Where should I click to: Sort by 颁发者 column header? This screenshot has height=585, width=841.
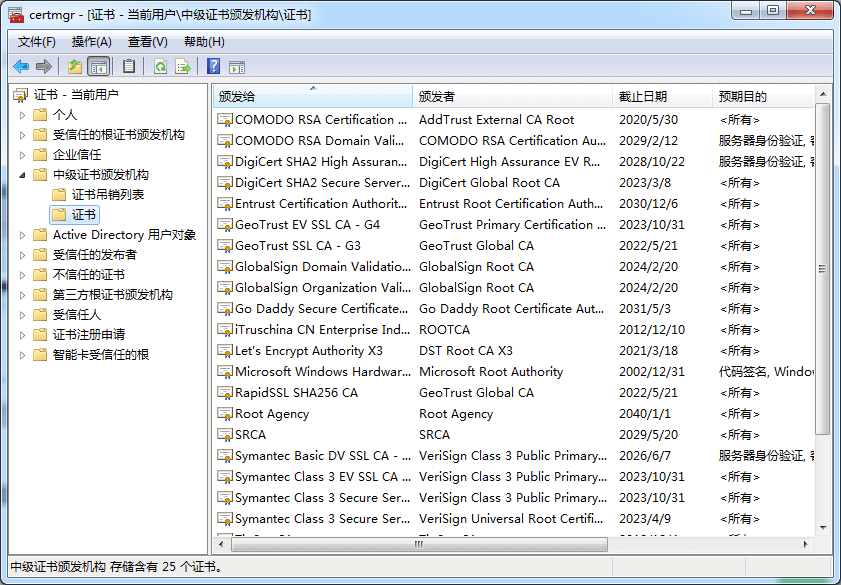point(512,97)
